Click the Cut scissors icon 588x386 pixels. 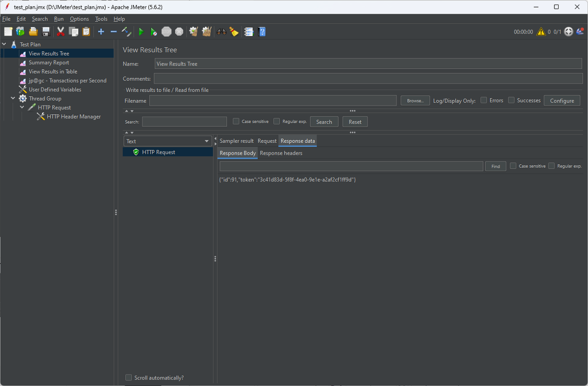click(x=61, y=32)
